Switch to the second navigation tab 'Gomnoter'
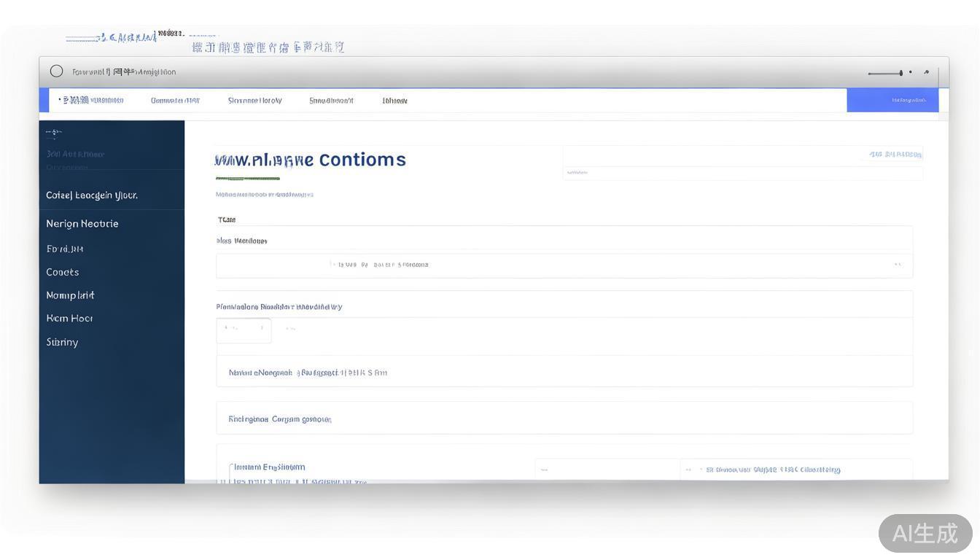 point(175,101)
